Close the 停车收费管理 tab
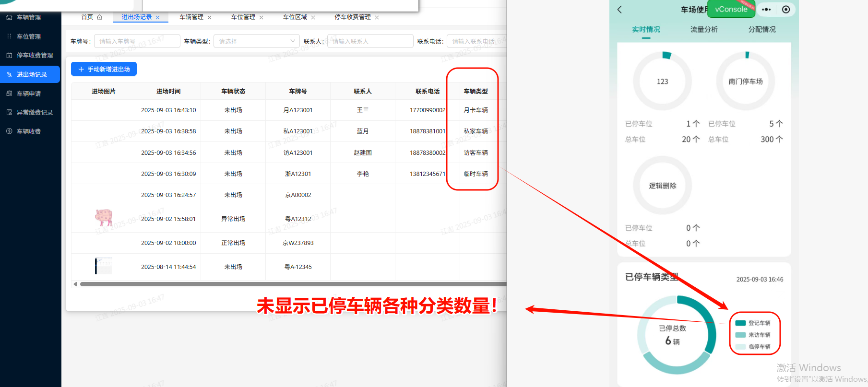868x387 pixels. tap(377, 17)
